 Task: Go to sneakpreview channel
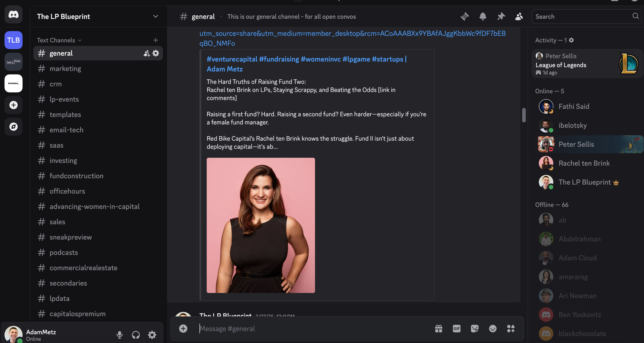coord(98,237)
